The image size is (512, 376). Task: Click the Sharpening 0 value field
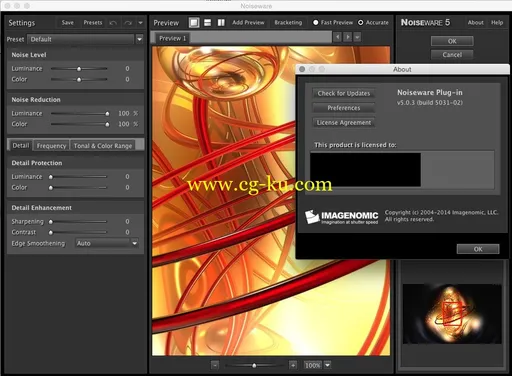pos(127,221)
